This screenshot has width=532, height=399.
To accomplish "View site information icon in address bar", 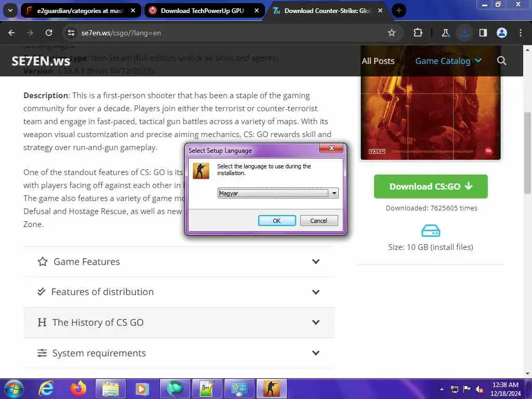I will [x=71, y=33].
